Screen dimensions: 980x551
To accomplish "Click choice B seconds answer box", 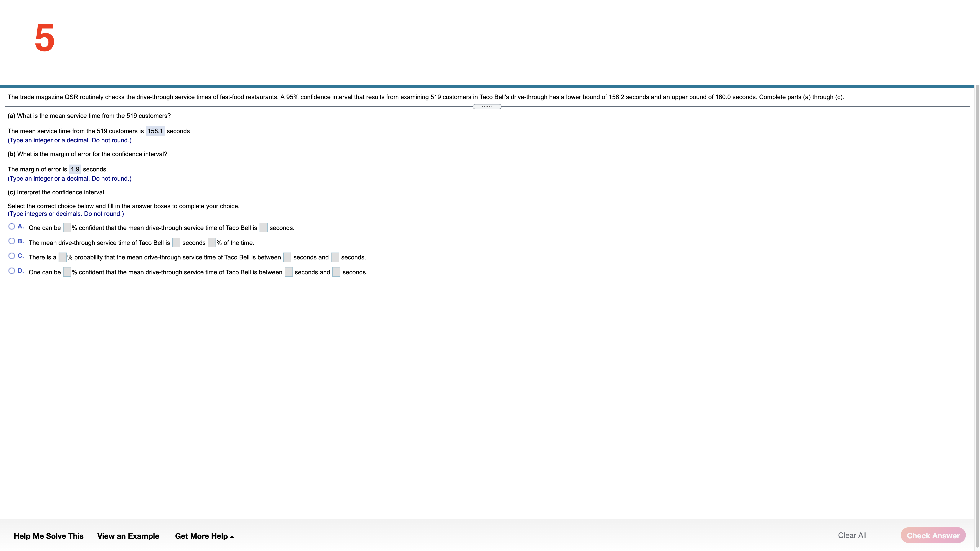I will point(176,243).
